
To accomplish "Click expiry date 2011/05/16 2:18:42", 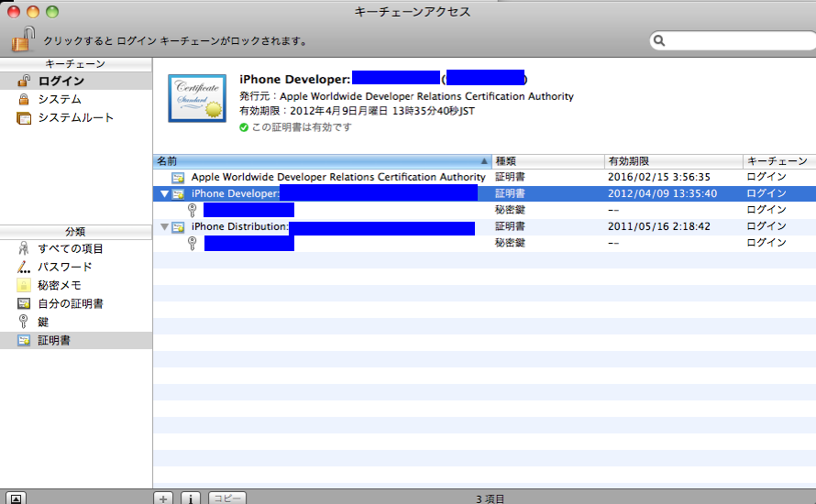I will pos(659,226).
